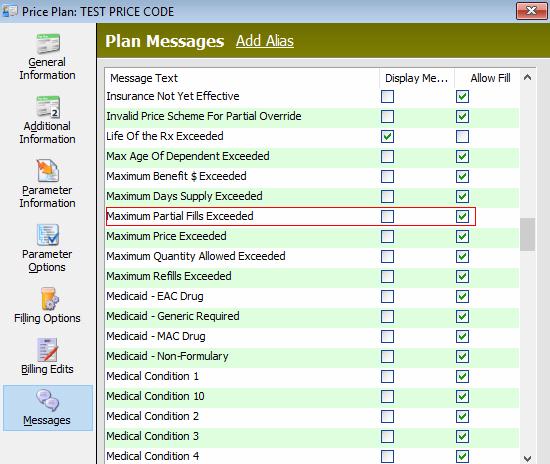Click the Add Alias link
Screen dimensions: 550x464
(x=265, y=41)
